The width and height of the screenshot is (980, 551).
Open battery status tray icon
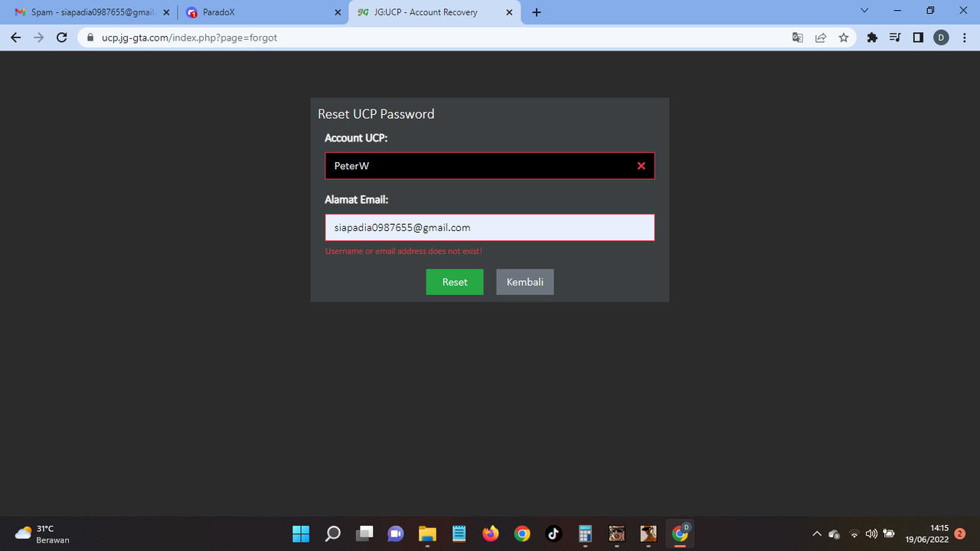(889, 533)
